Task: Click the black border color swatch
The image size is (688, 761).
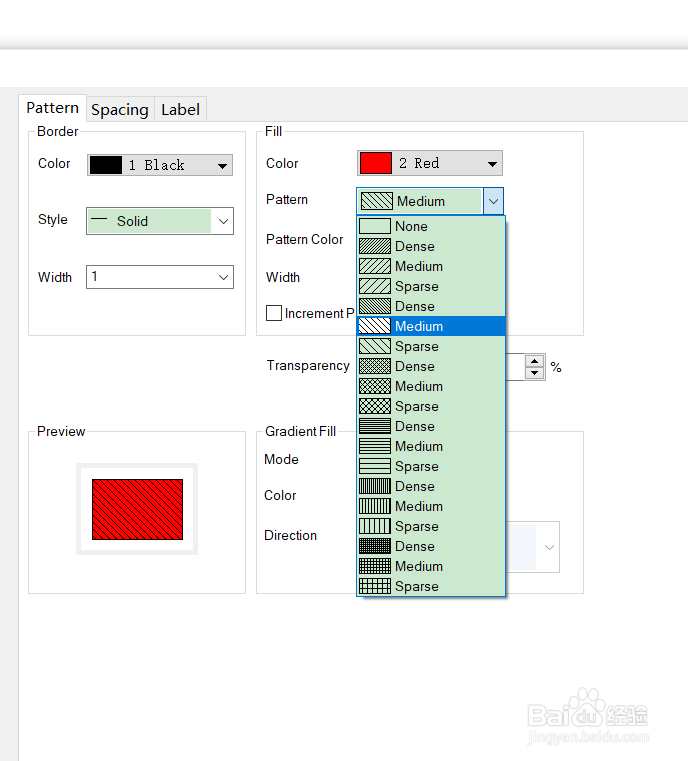Action: [x=106, y=165]
